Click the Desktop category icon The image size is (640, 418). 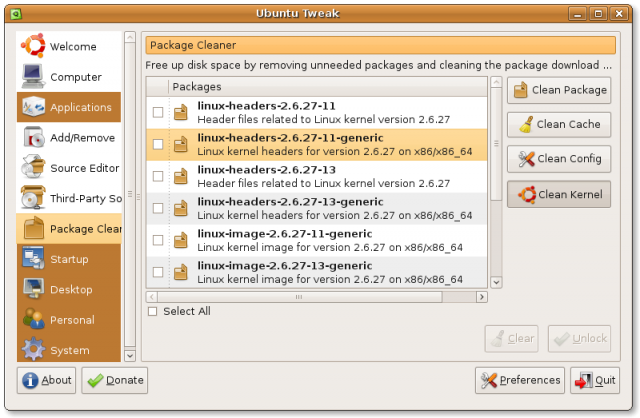click(33, 289)
